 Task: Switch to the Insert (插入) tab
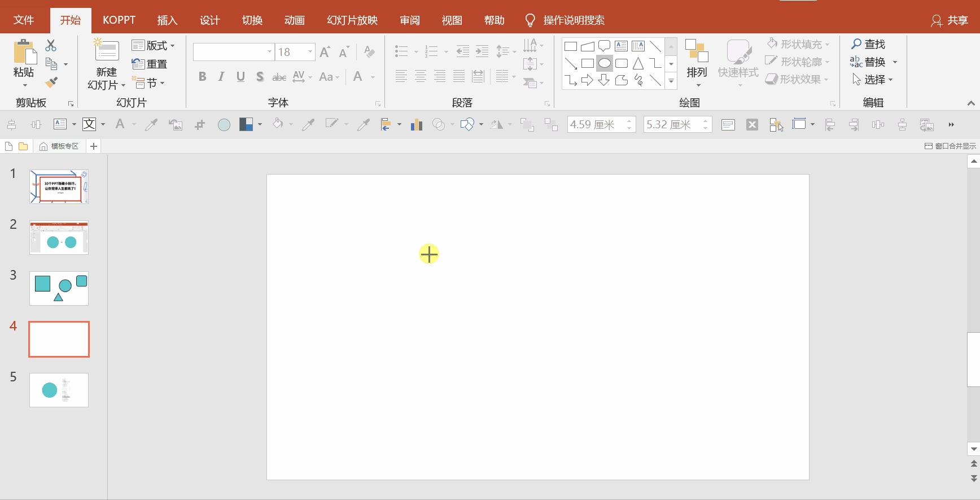point(167,20)
